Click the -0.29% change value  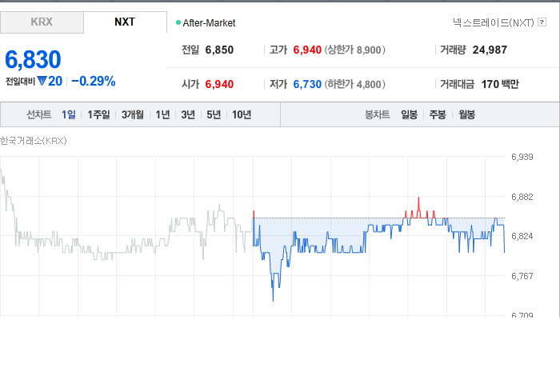94,82
